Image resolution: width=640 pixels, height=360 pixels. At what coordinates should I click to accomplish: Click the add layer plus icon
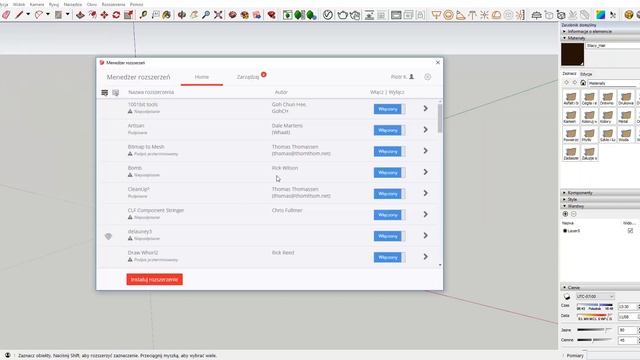click(x=565, y=214)
